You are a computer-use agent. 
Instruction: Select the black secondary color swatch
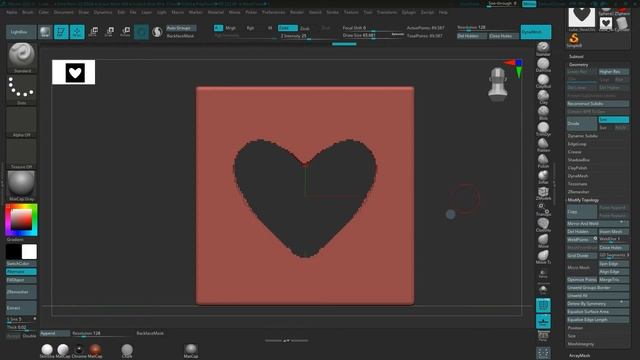coord(13,252)
